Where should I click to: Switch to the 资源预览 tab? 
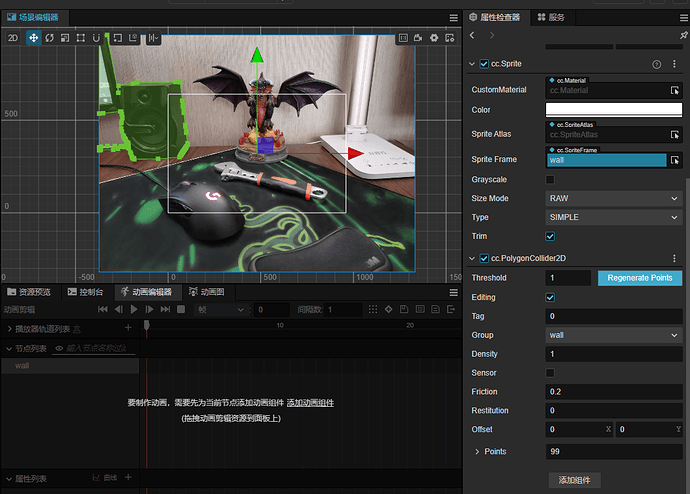coord(29,292)
